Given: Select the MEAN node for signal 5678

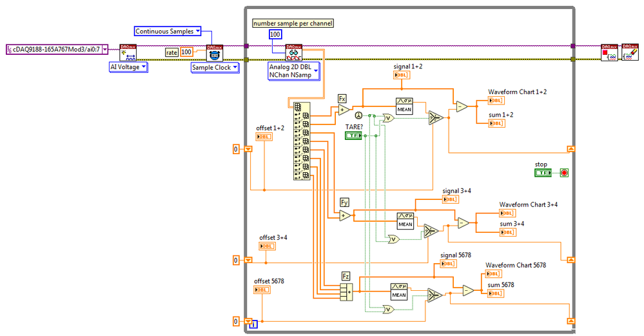Looking at the screenshot, I should click(x=399, y=292).
